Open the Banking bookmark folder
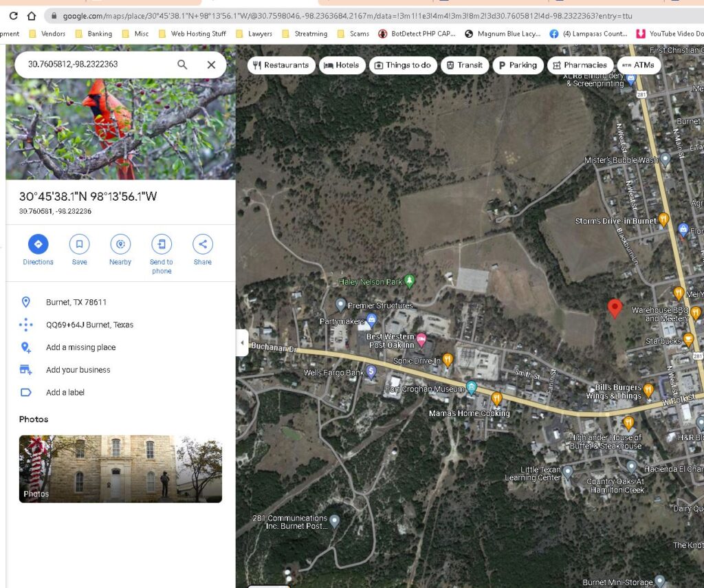 tap(93, 34)
